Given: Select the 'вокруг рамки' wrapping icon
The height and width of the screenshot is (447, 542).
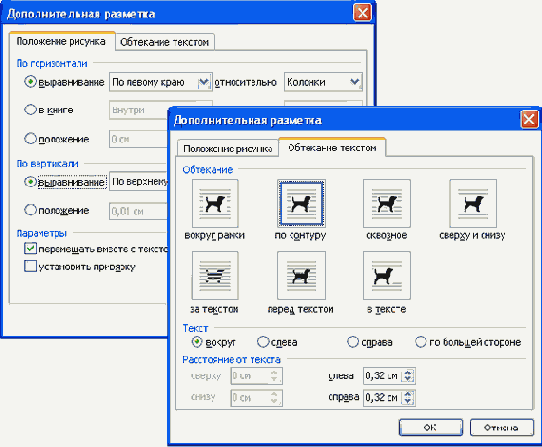Looking at the screenshot, I should (215, 203).
